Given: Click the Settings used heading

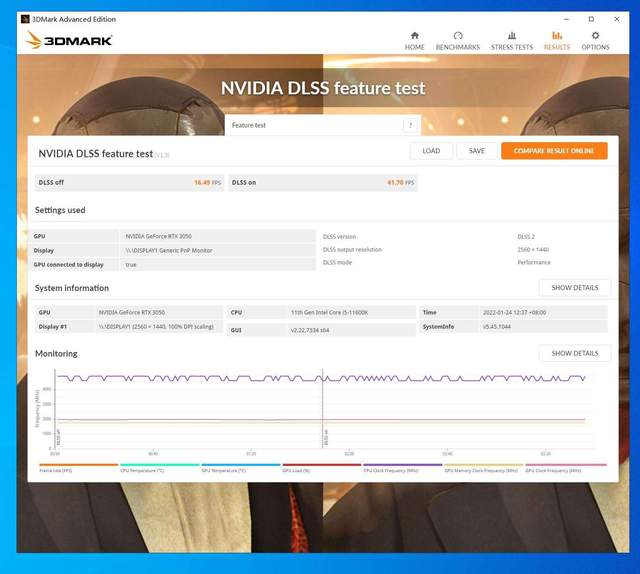Looking at the screenshot, I should [60, 210].
